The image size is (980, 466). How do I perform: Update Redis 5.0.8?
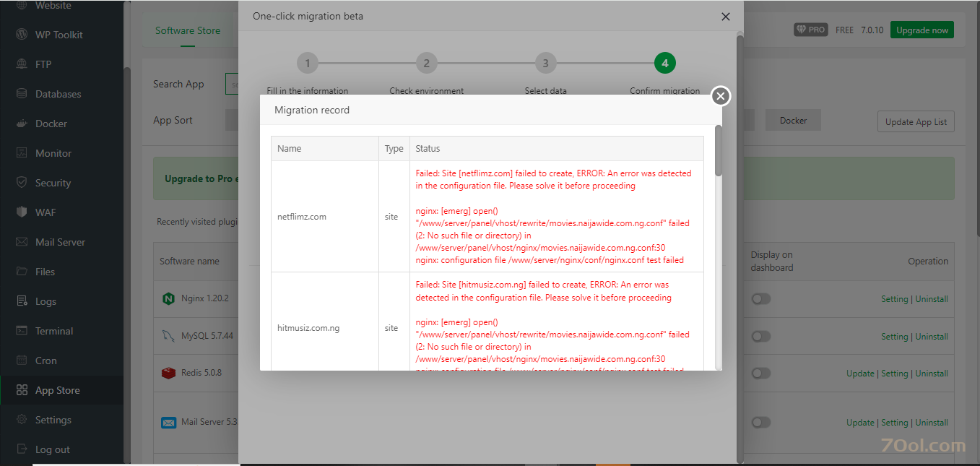(x=860, y=374)
